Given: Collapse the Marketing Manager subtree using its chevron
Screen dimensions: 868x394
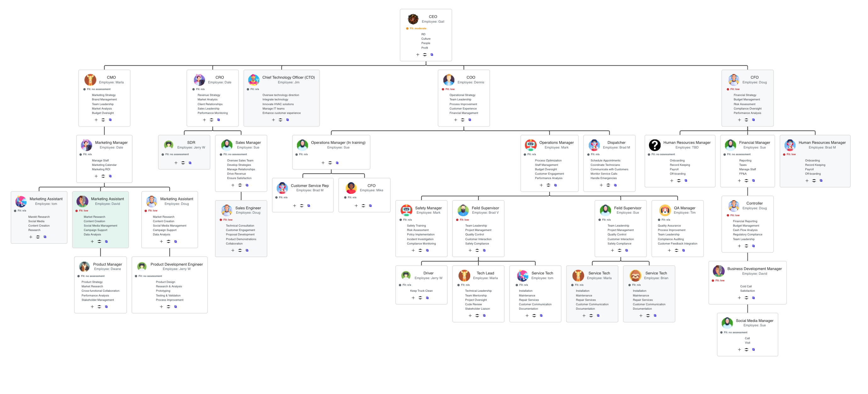Looking at the screenshot, I should (x=103, y=176).
